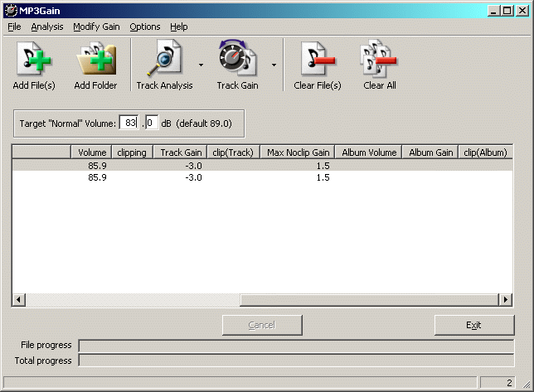Click the Add Folder icon
This screenshot has width=534, height=392.
point(95,59)
